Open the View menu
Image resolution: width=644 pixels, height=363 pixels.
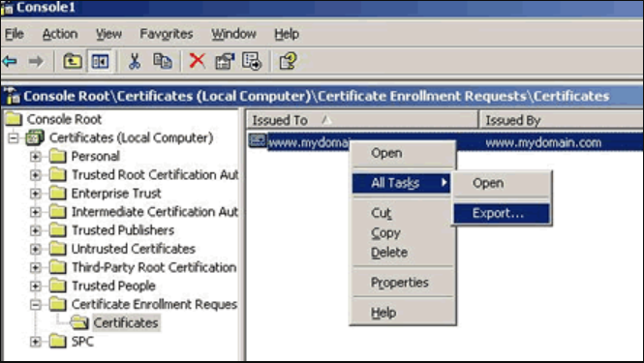(108, 34)
